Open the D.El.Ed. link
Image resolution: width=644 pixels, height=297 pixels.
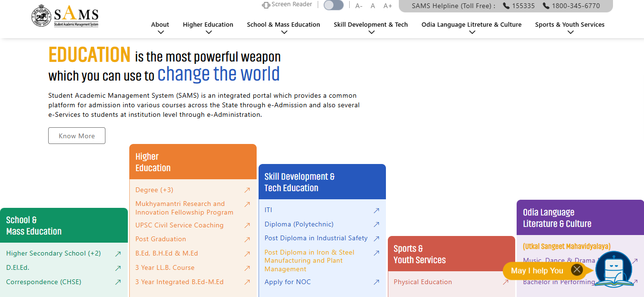click(x=18, y=267)
